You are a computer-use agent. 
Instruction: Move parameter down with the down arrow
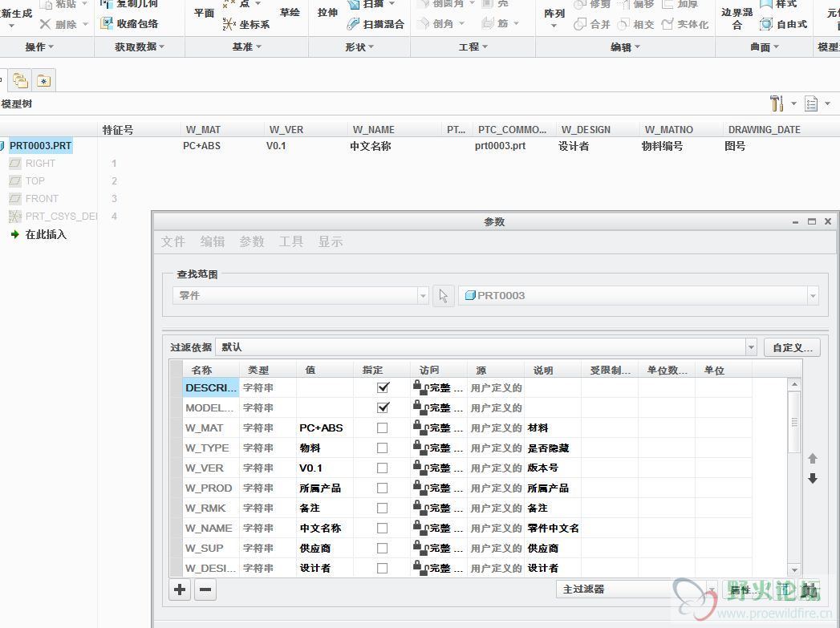tap(813, 478)
